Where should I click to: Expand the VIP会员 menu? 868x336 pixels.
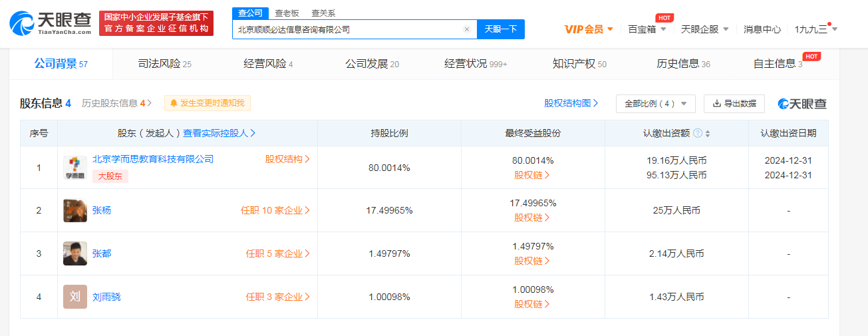589,29
